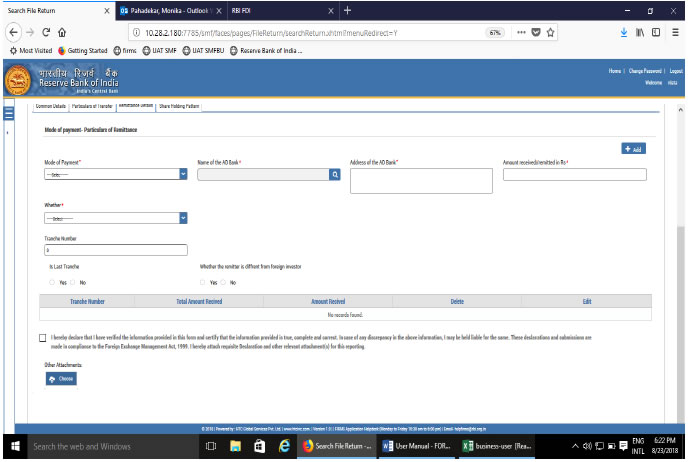Screen dimensions: 688x462
Task: Click the browser address bar URL
Action: (x=271, y=33)
